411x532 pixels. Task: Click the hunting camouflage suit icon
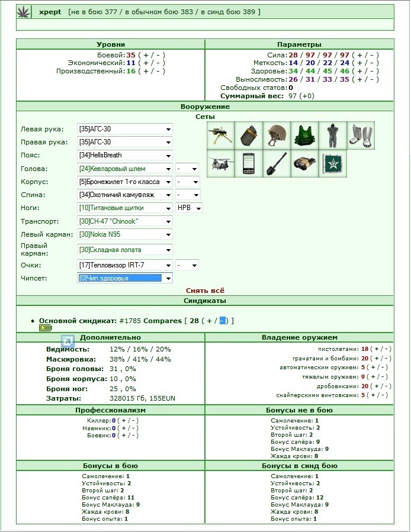(x=333, y=136)
